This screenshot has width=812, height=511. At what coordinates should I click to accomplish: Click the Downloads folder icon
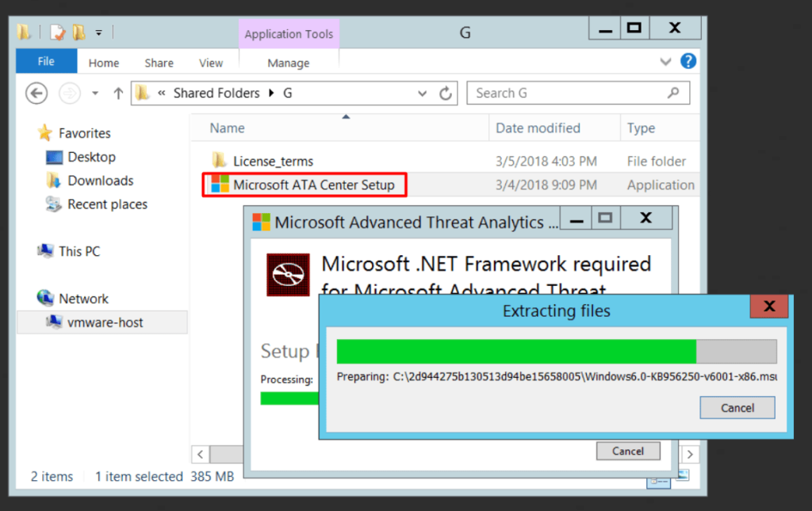[x=53, y=181]
